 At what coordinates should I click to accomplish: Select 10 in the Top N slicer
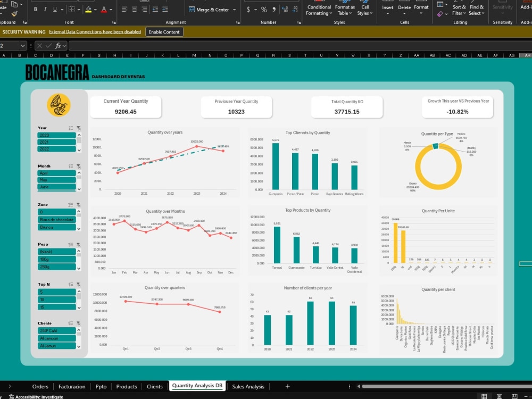pyautogui.click(x=56, y=300)
